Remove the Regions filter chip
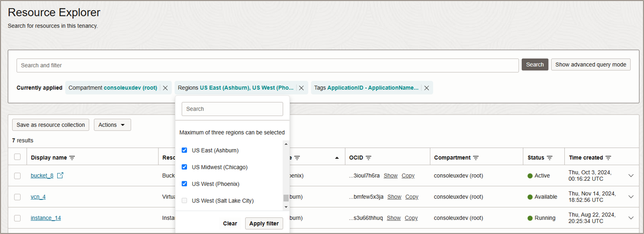Screen dimensions: 644x234 pos(301,88)
